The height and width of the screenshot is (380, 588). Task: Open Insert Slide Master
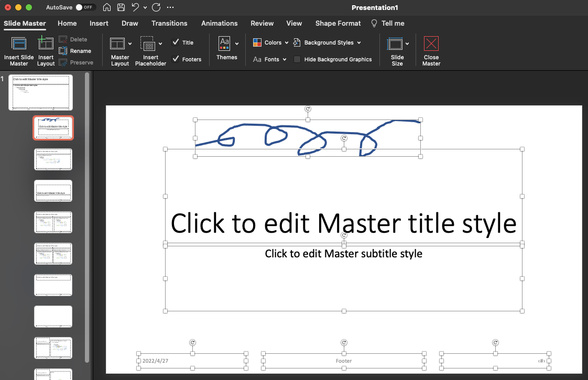[19, 50]
